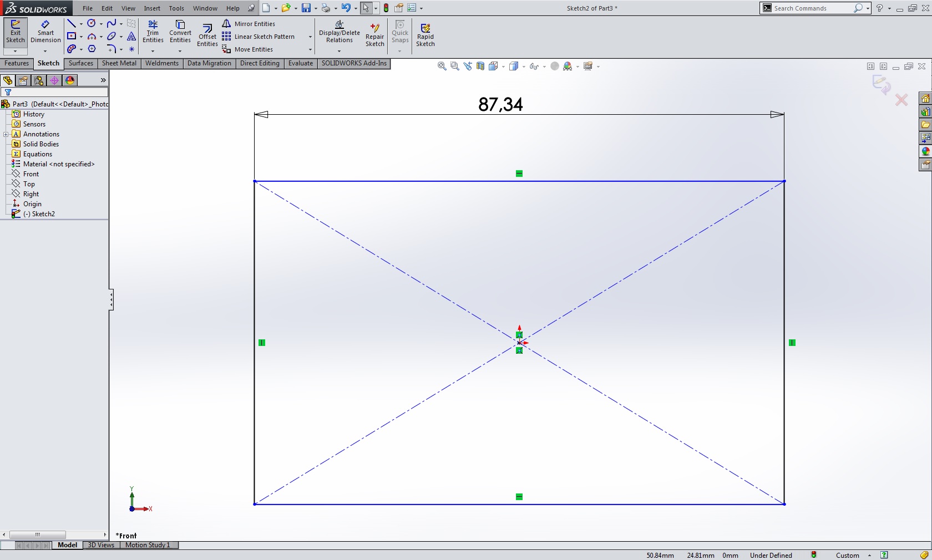Screen dimensions: 932x560
Task: Toggle the hide/show items glasses icon
Action: click(x=534, y=67)
